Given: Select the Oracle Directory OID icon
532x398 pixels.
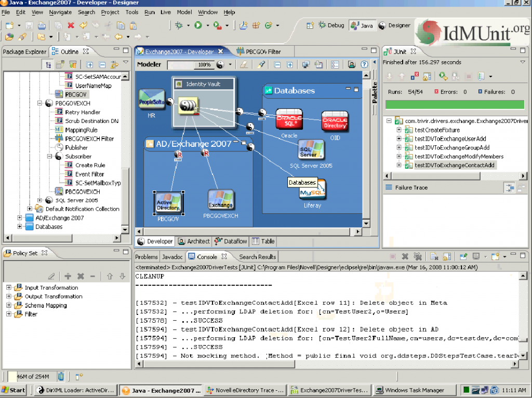Looking at the screenshot, I should [335, 121].
